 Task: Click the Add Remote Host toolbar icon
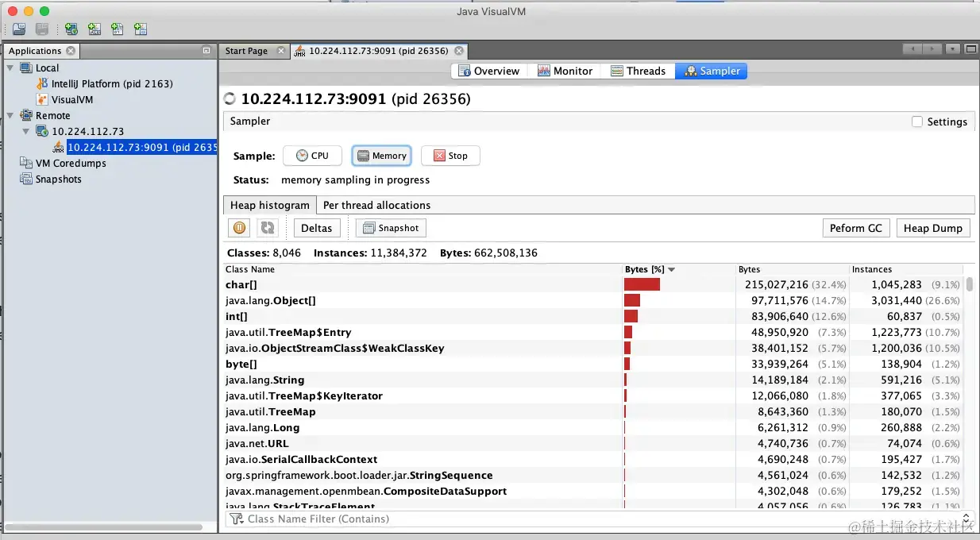coord(71,29)
